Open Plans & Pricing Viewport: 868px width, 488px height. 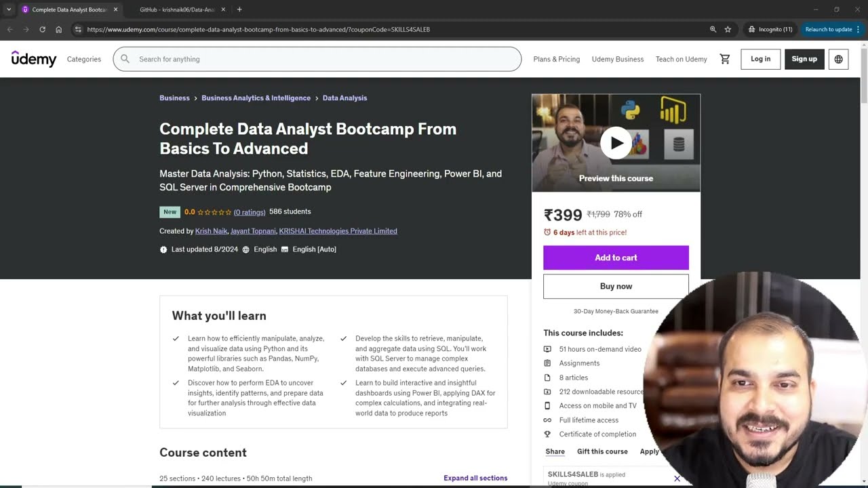pos(557,59)
